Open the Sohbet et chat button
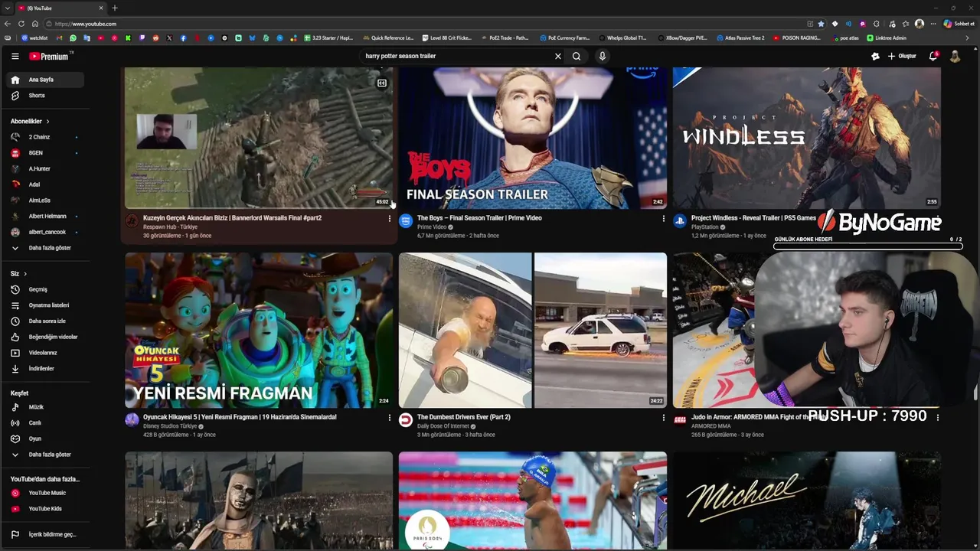 (x=959, y=24)
